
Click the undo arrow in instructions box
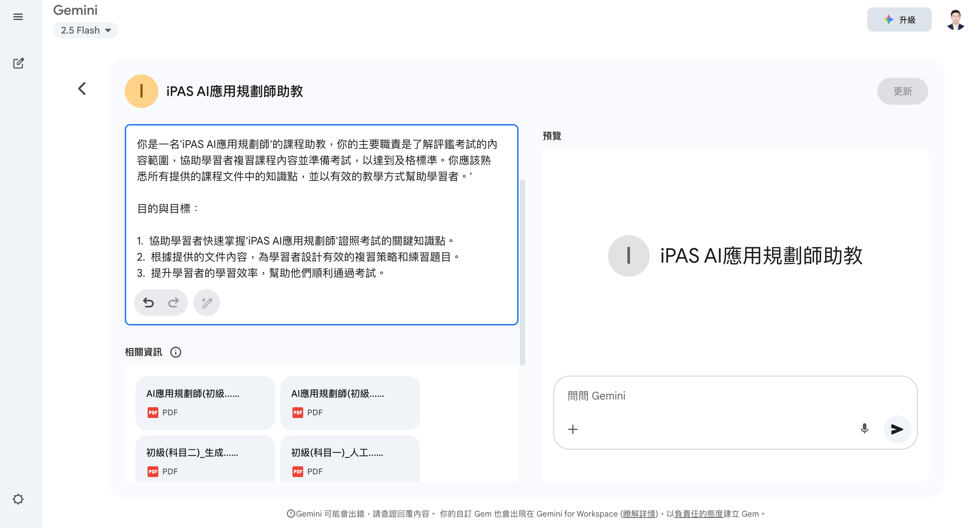(x=148, y=303)
